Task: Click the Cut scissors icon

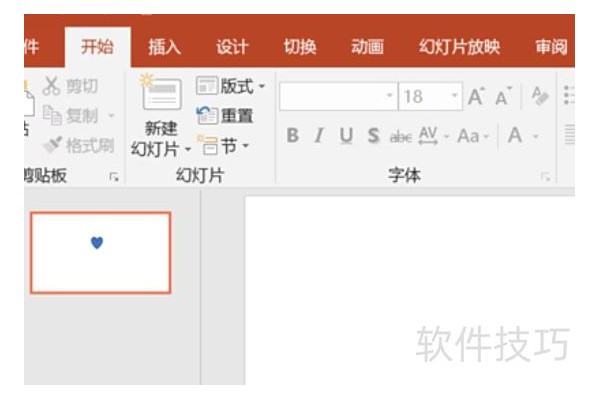Action: [x=51, y=86]
